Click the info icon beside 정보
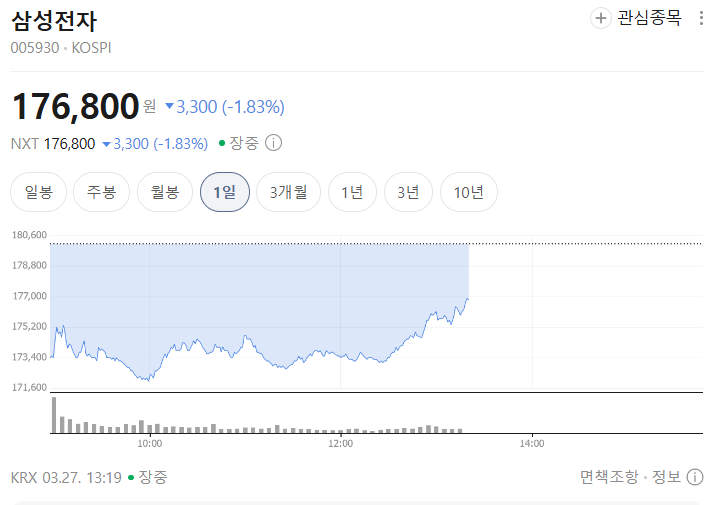Image resolution: width=718 pixels, height=505 pixels. [x=693, y=477]
